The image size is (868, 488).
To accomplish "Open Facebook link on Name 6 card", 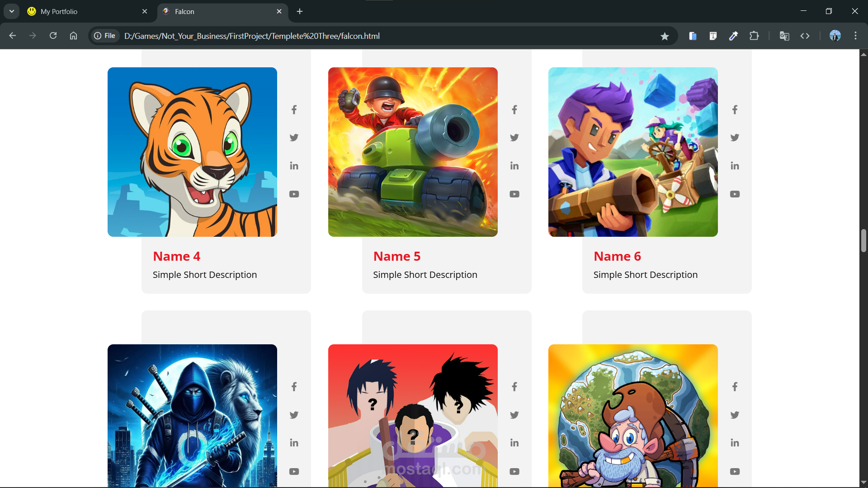I will coord(735,110).
